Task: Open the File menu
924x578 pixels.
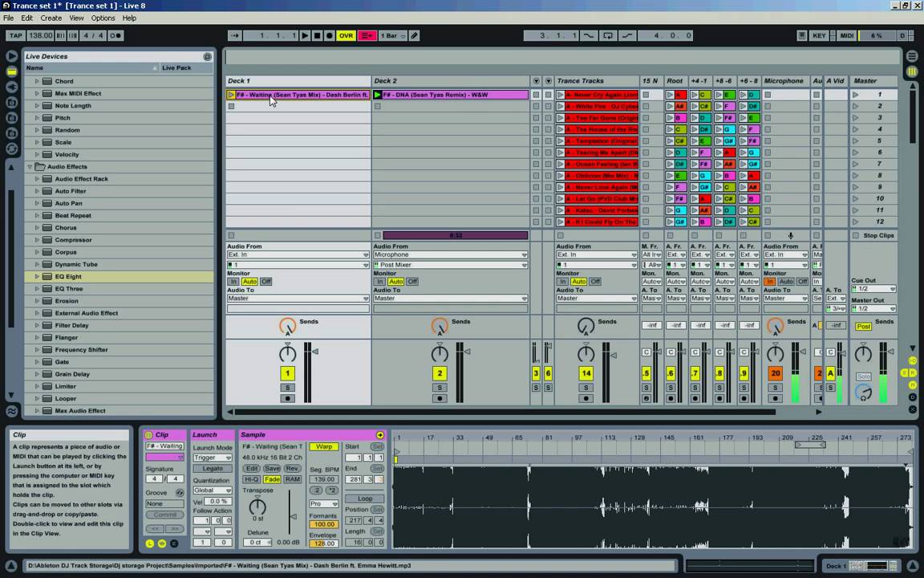Action: click(x=8, y=18)
